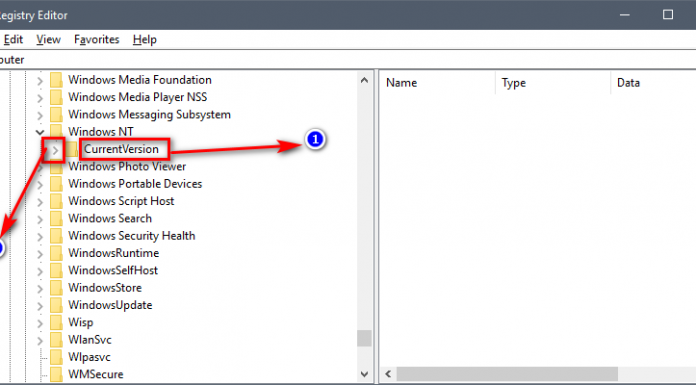Screen dimensions: 696x385
Task: Click the WindowsSelfHost folder icon
Action: pyautogui.click(x=56, y=270)
